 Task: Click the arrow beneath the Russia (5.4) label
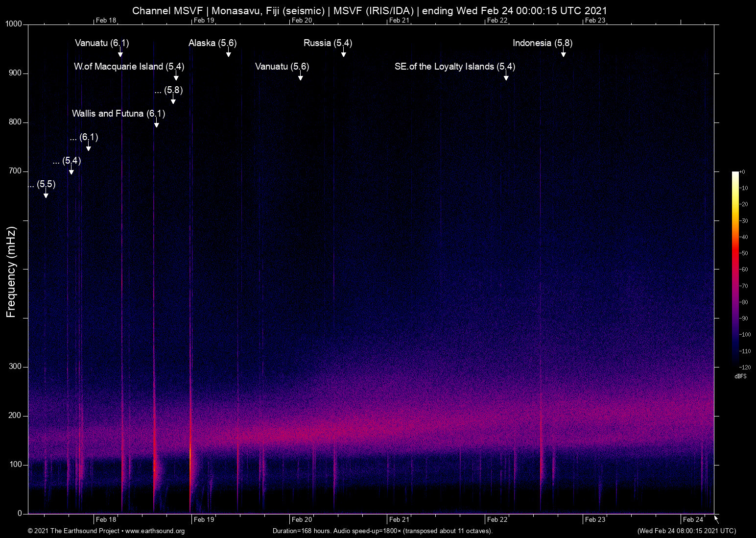[344, 53]
